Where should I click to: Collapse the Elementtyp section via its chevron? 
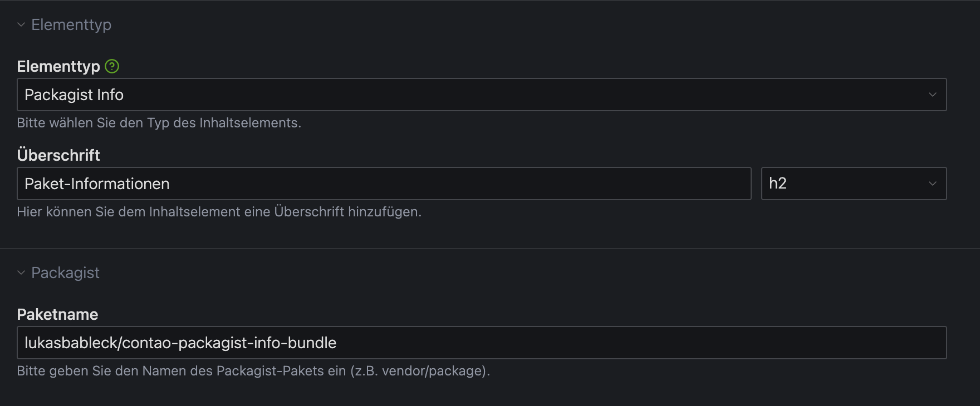[x=21, y=24]
